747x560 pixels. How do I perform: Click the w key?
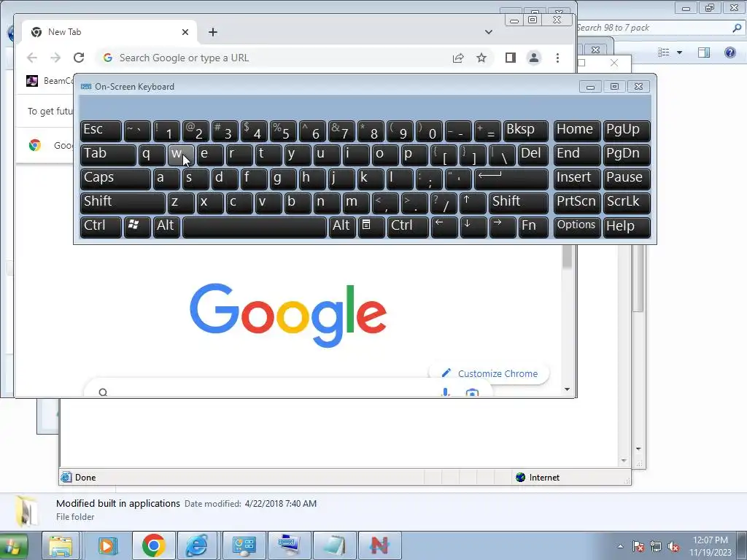tap(181, 155)
